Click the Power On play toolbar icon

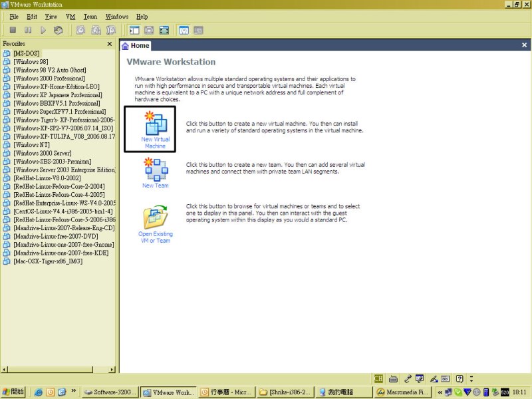point(43,30)
